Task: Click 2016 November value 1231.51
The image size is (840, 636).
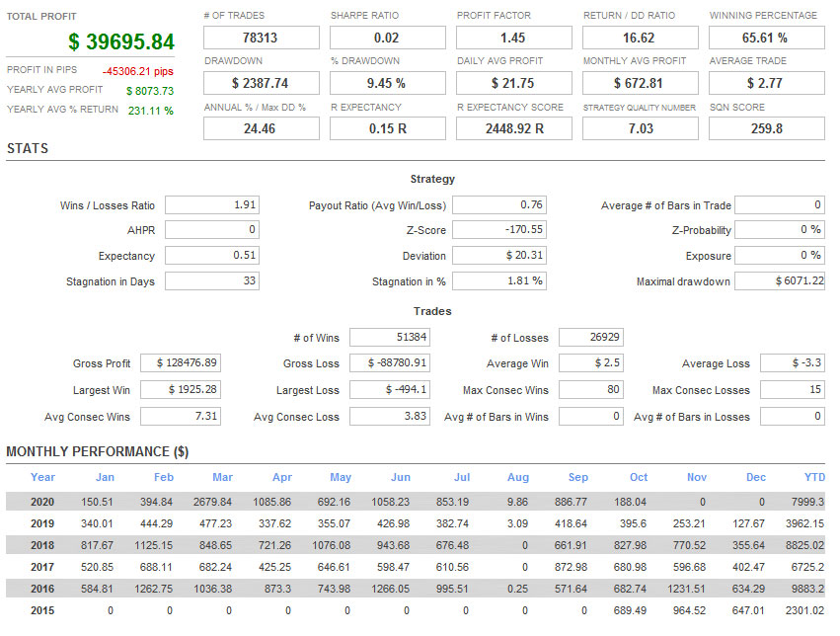Action: click(686, 589)
